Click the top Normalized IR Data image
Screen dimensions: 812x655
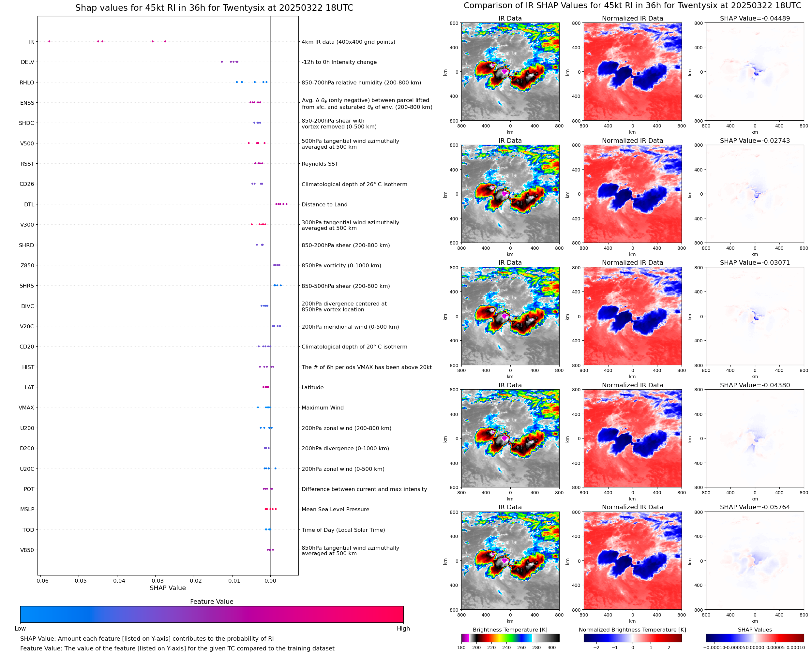(632, 72)
